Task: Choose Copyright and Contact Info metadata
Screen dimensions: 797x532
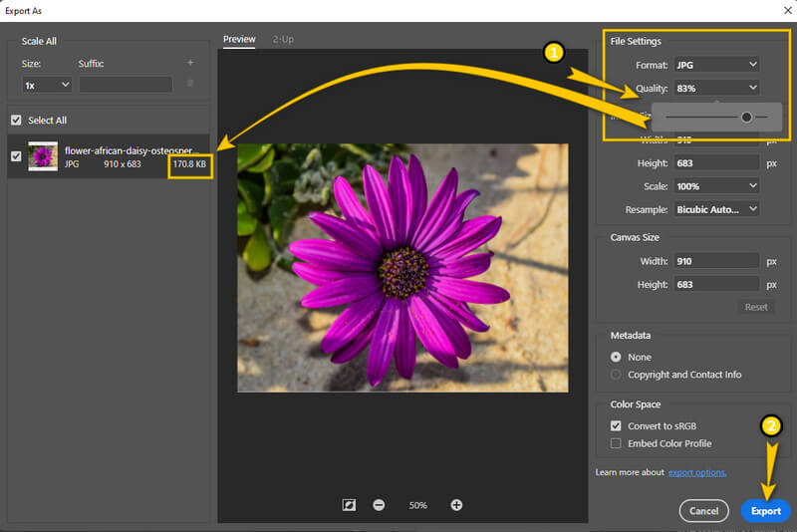Action: [x=616, y=375]
